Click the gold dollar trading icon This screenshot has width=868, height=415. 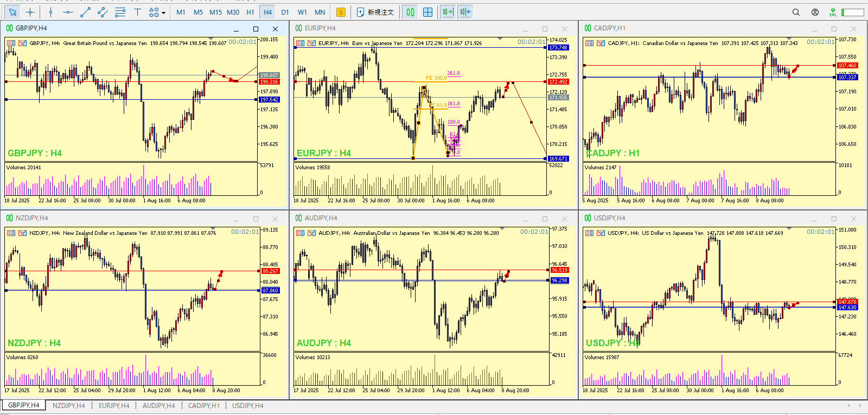coord(341,12)
